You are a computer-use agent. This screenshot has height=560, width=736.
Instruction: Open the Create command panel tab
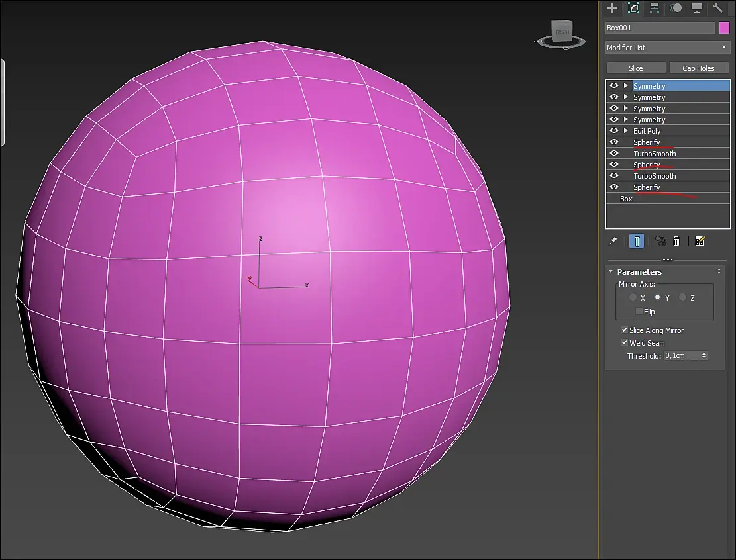click(x=612, y=7)
